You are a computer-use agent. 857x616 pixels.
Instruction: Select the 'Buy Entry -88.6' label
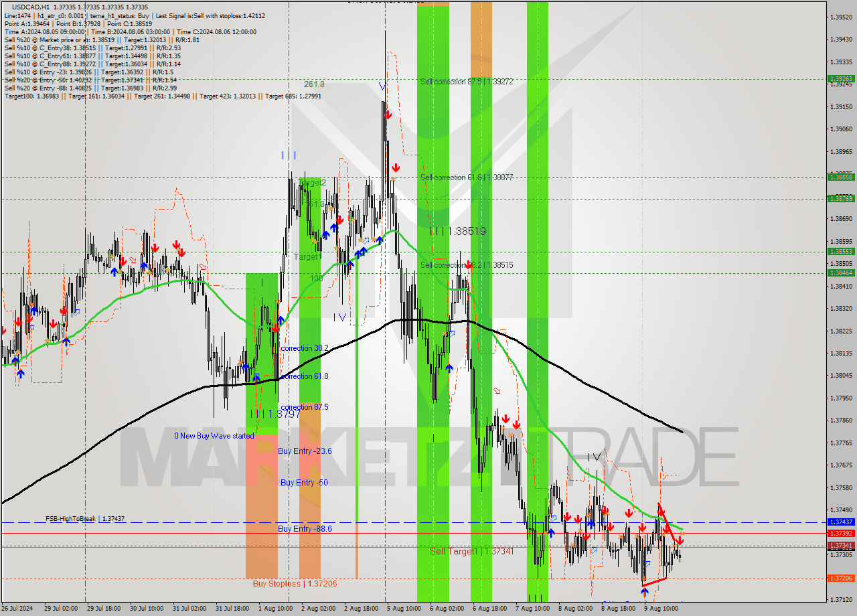pos(305,528)
